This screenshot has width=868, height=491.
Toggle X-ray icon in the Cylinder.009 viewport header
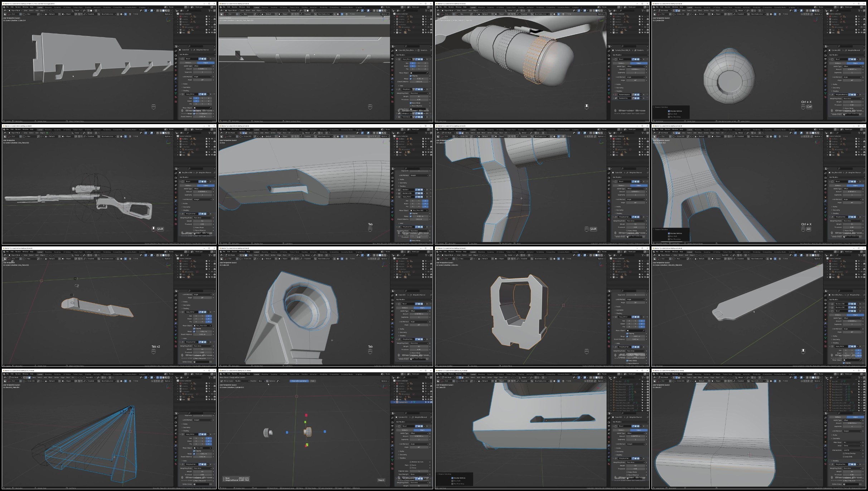807,11
